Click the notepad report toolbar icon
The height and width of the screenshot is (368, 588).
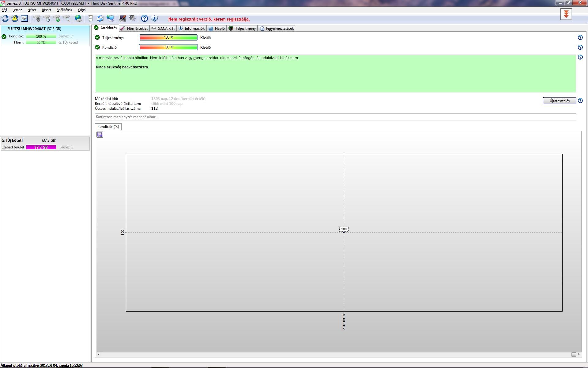click(90, 19)
